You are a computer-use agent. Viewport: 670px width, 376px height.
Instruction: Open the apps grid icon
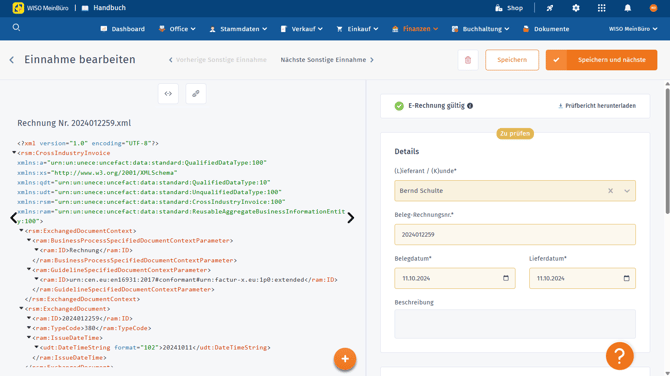(x=602, y=8)
